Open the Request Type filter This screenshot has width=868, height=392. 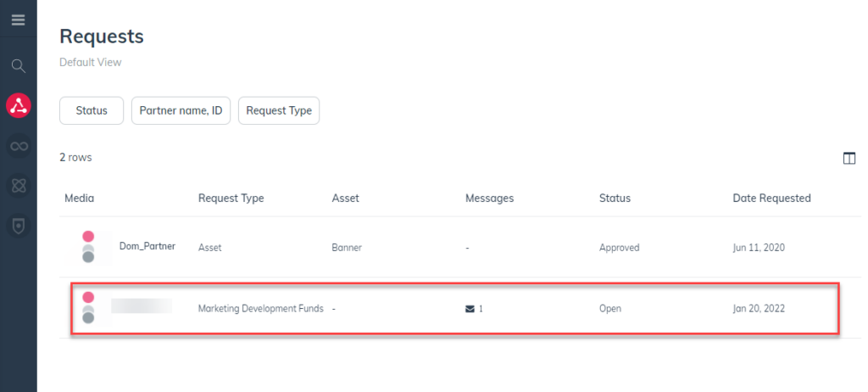[278, 110]
